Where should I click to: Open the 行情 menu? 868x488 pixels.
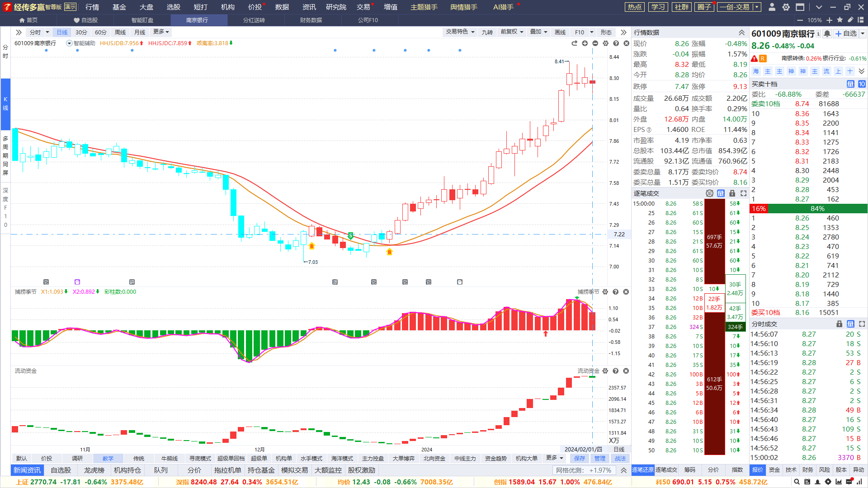[x=92, y=7]
